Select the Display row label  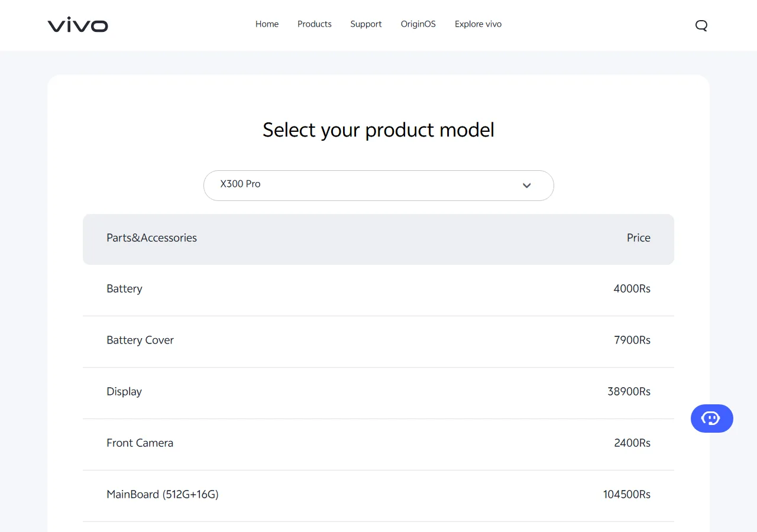pyautogui.click(x=124, y=391)
